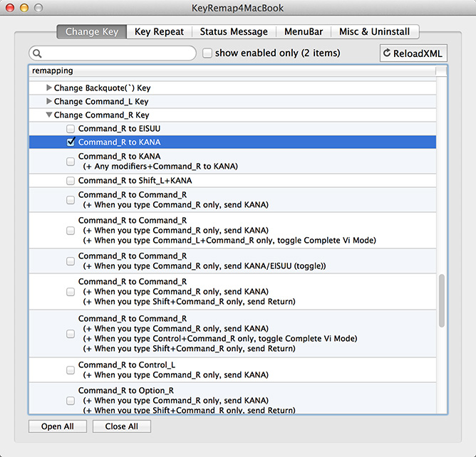Click the refresh arrow icon on ReloadXML

(386, 53)
